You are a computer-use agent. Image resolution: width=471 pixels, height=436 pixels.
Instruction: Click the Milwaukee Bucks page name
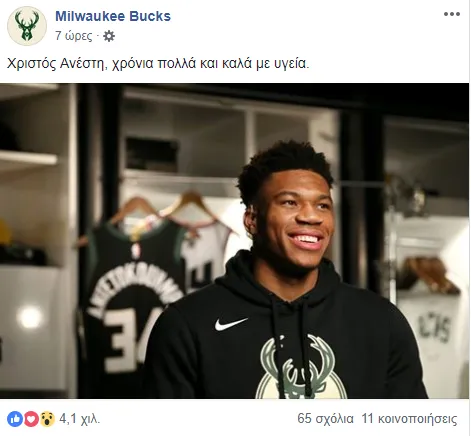(x=113, y=16)
